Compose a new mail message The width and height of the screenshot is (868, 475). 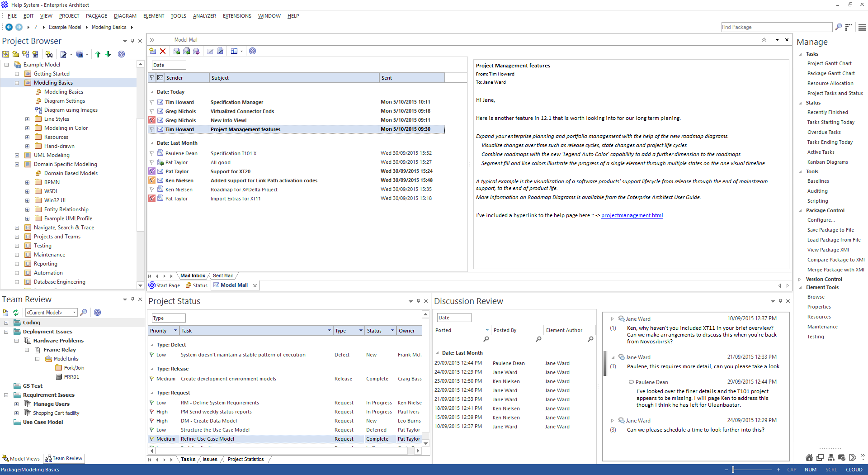pyautogui.click(x=153, y=52)
